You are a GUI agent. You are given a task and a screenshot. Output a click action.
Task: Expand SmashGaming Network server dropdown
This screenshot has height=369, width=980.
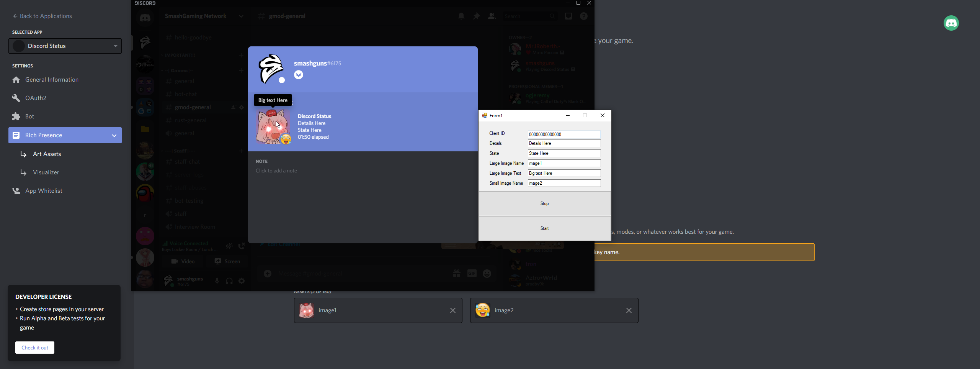(241, 16)
